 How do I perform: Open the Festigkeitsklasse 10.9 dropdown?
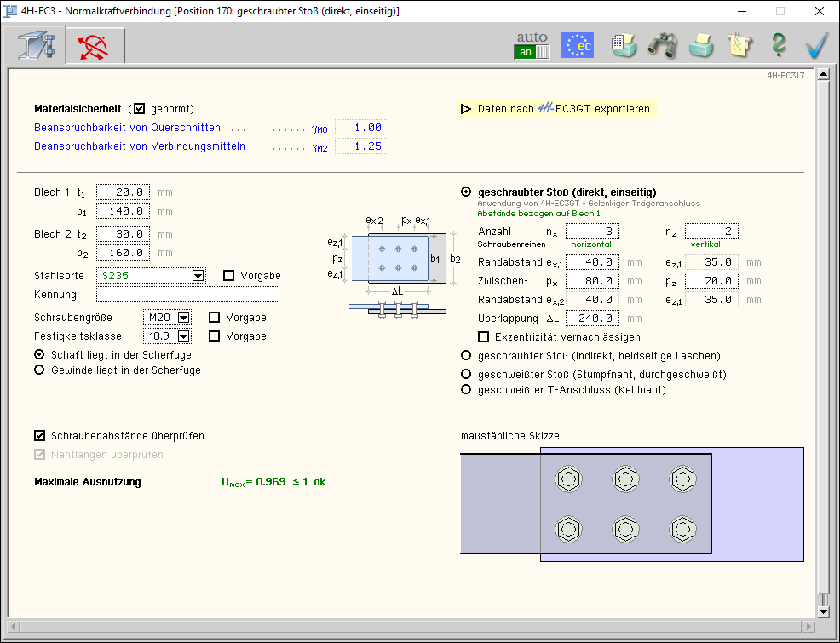pyautogui.click(x=183, y=336)
